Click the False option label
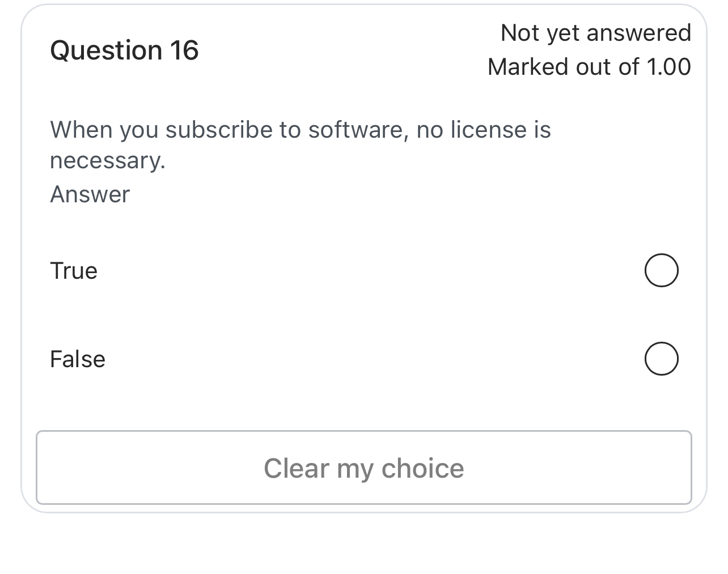The width and height of the screenshot is (728, 574). (x=77, y=359)
